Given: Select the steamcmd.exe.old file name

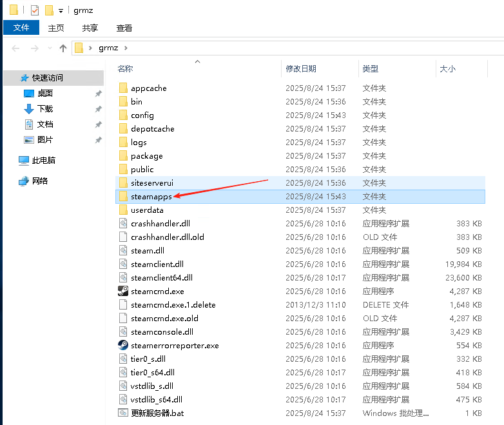Looking at the screenshot, I should (164, 318).
